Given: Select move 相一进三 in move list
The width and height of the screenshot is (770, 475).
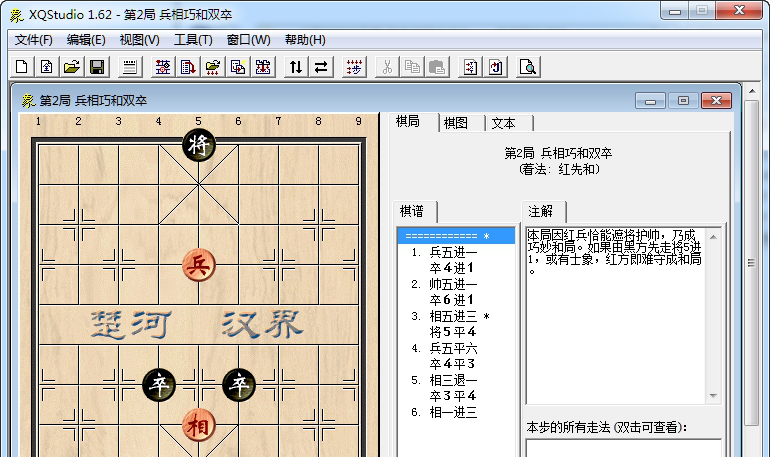Looking at the screenshot, I should 453,412.
